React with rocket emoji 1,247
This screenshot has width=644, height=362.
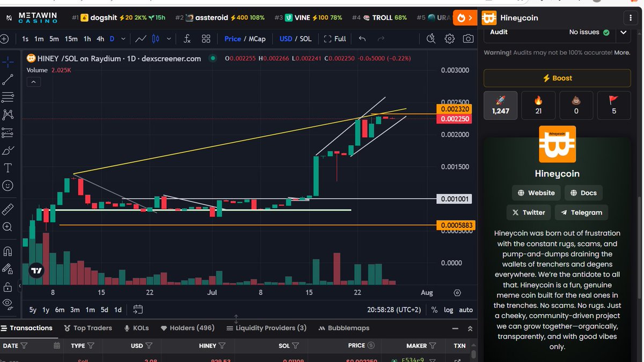point(501,105)
